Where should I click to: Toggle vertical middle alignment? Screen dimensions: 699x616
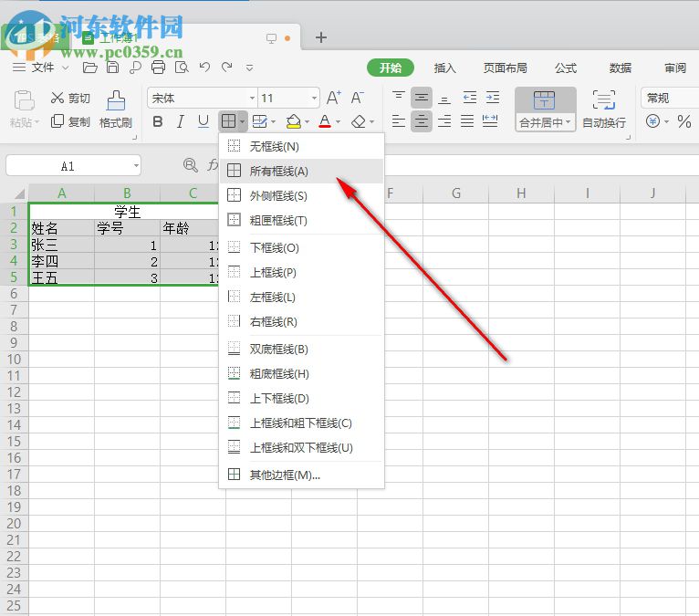point(422,98)
